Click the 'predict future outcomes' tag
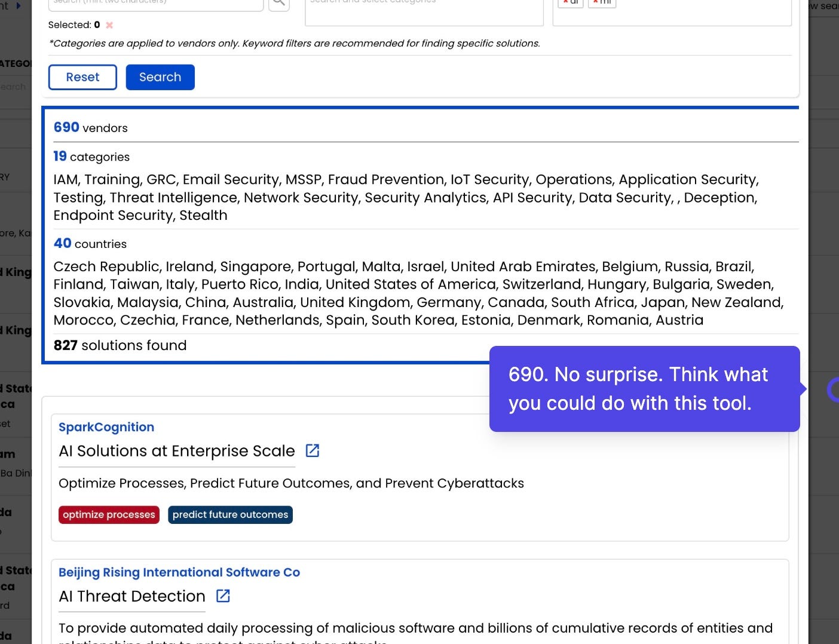839x644 pixels. coord(230,515)
